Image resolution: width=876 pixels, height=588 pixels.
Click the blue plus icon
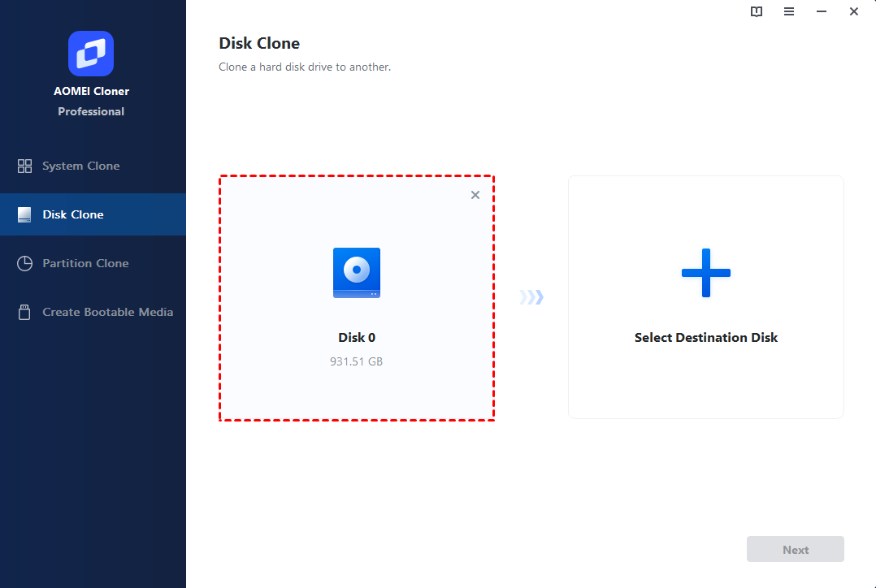(706, 273)
